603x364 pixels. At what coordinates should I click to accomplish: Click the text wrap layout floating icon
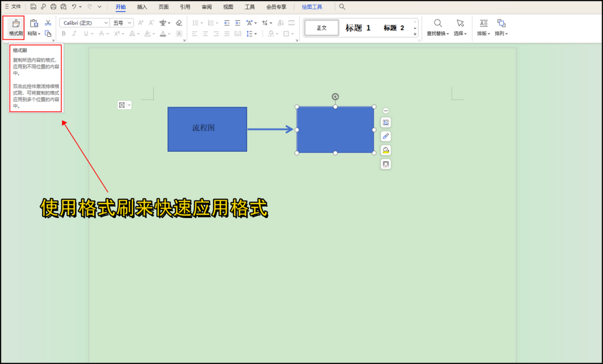pyautogui.click(x=385, y=123)
